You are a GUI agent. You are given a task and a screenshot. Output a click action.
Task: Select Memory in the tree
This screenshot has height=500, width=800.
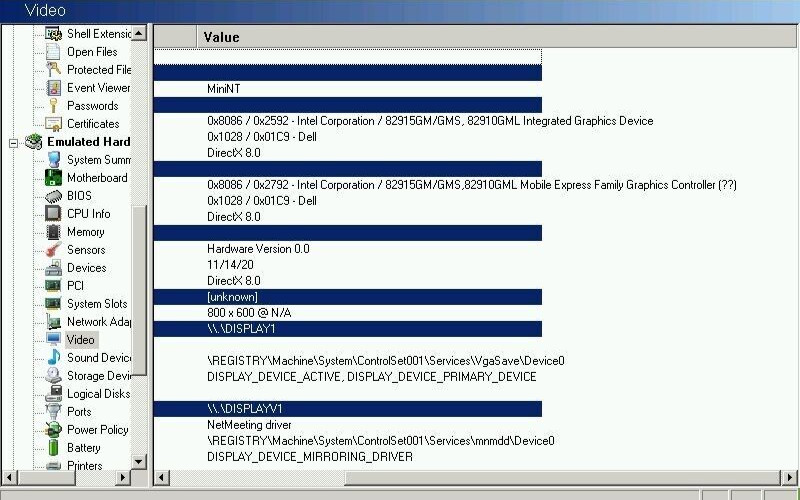coord(85,232)
